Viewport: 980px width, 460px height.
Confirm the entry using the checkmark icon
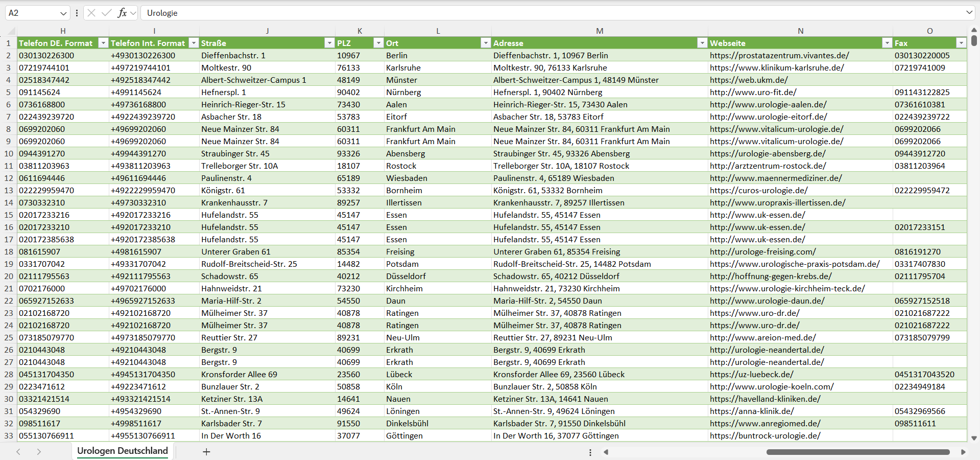point(107,13)
